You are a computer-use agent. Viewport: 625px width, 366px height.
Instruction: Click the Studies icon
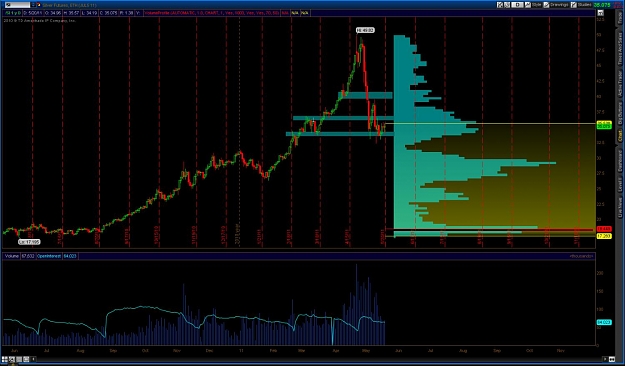click(x=574, y=5)
